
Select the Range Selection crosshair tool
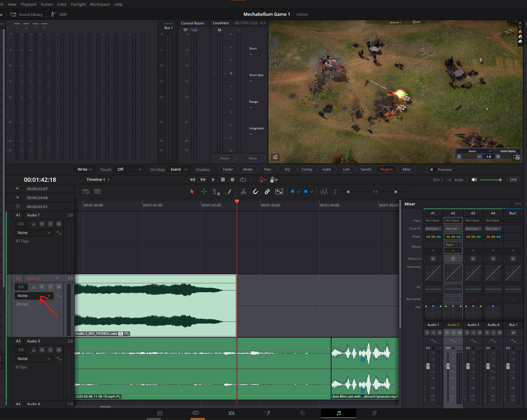(204, 192)
